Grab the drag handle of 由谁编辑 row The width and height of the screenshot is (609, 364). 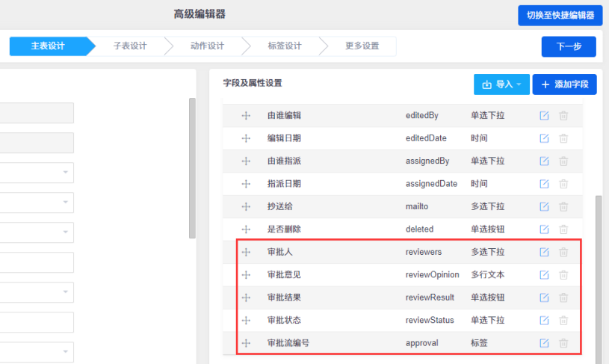pos(246,115)
